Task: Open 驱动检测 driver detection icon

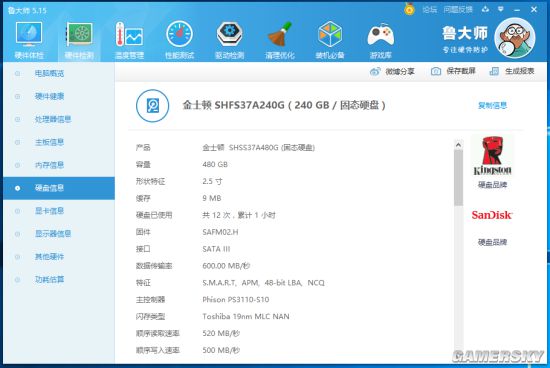Action: tap(229, 40)
